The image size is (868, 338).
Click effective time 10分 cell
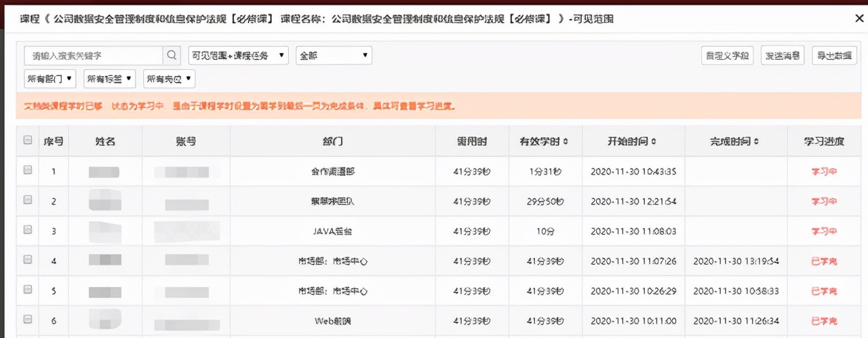[544, 231]
